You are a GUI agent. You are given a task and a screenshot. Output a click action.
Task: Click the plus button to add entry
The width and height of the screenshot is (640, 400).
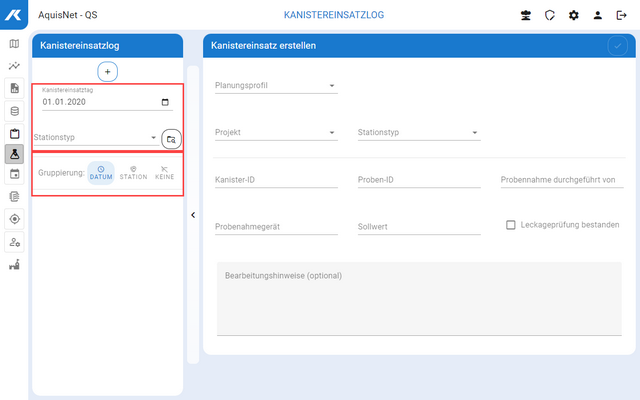(108, 71)
